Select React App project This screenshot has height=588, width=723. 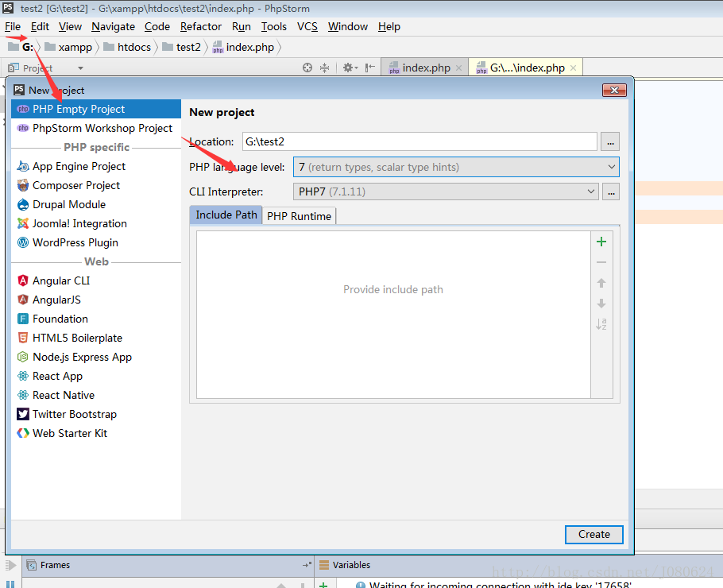(96, 377)
